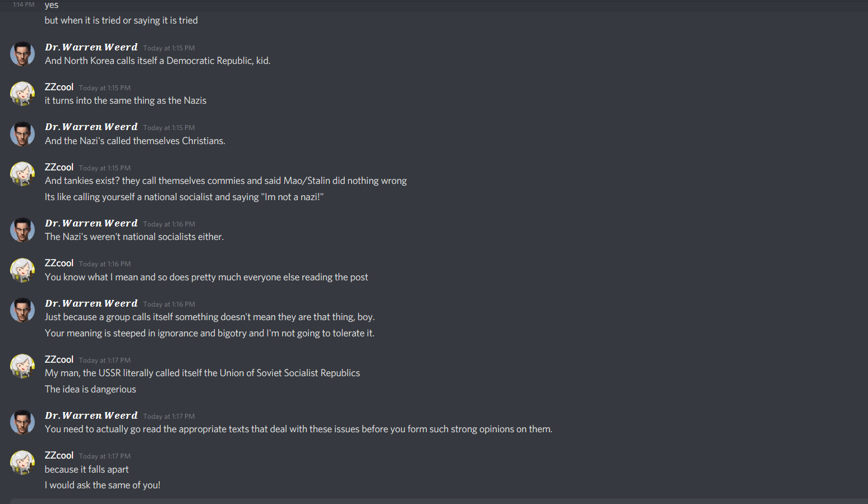Click ZZcool avatar beside 'You know what I mean'

pyautogui.click(x=22, y=270)
